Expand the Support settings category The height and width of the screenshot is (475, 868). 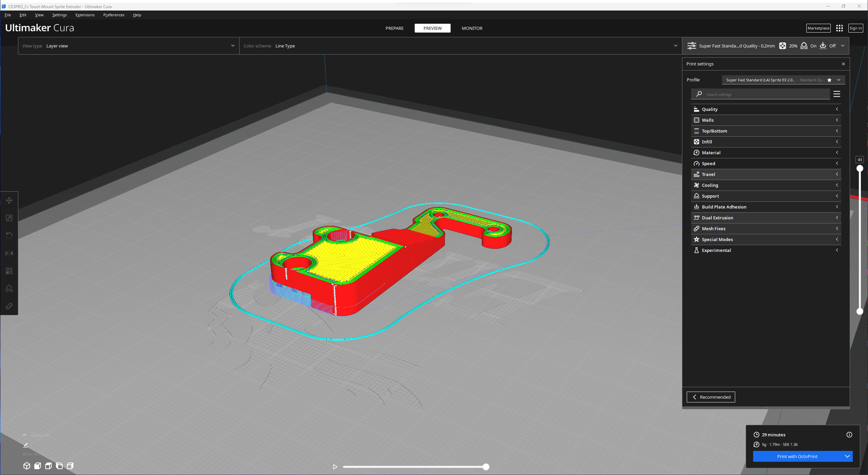coord(766,196)
